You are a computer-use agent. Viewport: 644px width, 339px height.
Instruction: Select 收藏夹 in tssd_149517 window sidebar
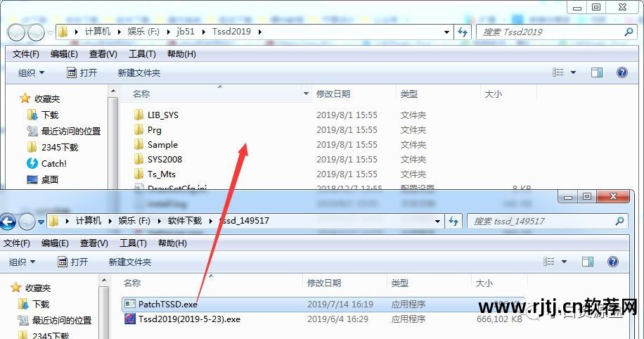coord(31,288)
